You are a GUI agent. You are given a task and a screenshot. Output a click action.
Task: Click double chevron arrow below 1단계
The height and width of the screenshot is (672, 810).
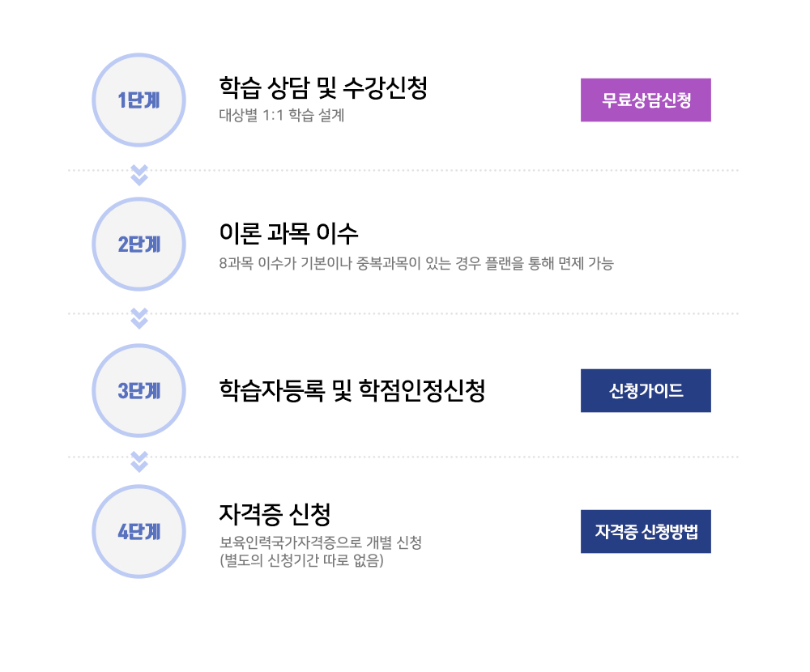pos(139,175)
